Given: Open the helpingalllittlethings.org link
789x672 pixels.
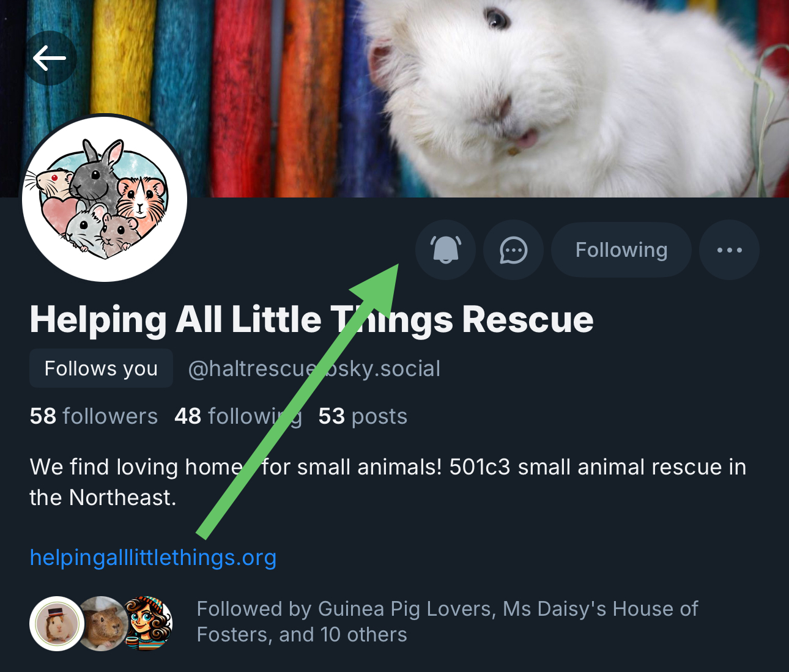Looking at the screenshot, I should tap(153, 558).
